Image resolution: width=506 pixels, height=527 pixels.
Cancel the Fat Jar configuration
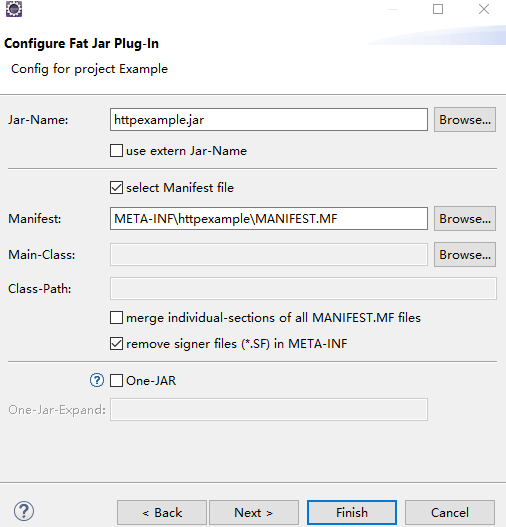click(450, 513)
